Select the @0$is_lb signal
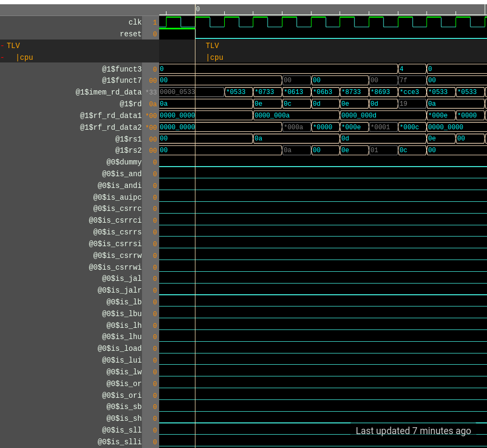Viewport: 487px width, 448px height. [x=124, y=302]
